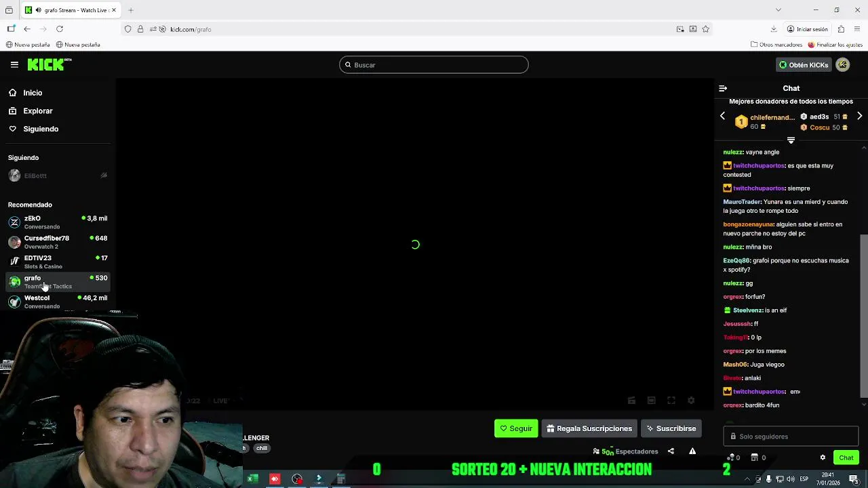
Task: Click Regala Suscripciones button
Action: point(589,428)
